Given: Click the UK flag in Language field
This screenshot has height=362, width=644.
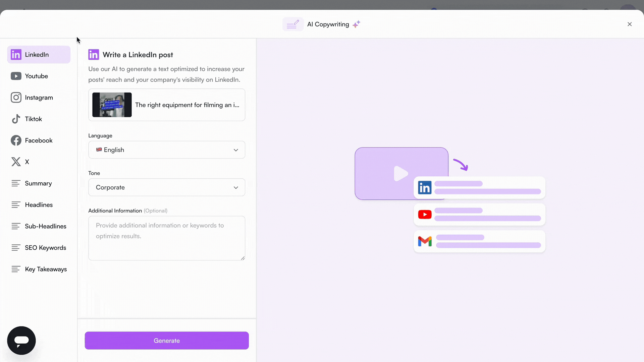Looking at the screenshot, I should (99, 149).
